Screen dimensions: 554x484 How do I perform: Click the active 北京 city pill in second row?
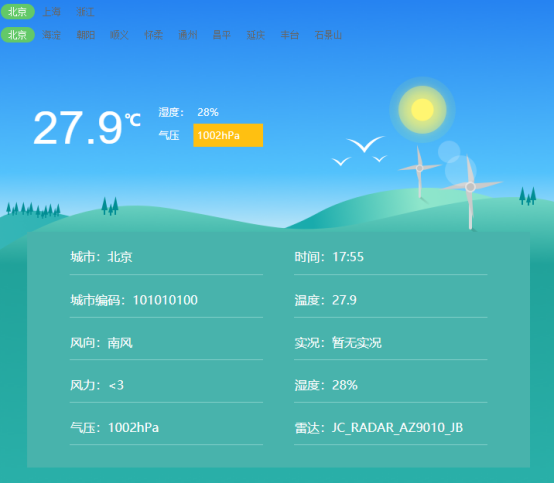18,35
